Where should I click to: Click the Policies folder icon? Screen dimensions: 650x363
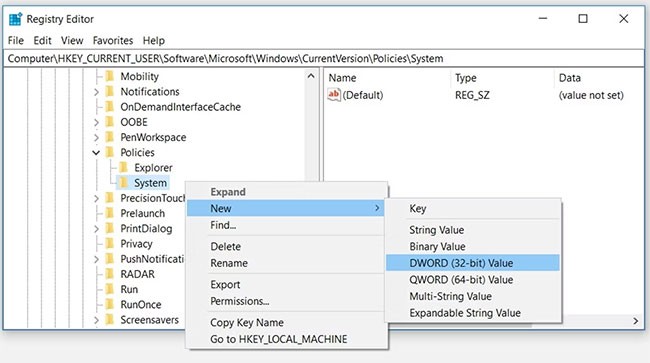click(110, 152)
